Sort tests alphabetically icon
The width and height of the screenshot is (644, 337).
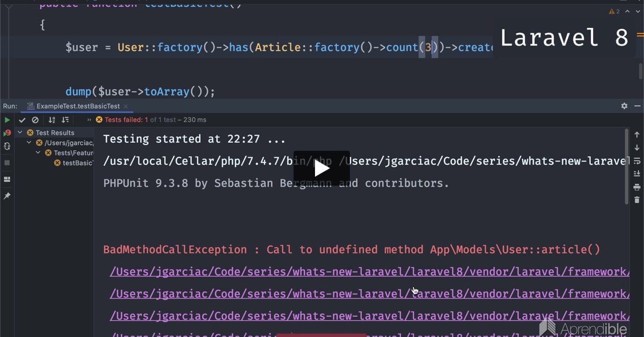coord(52,120)
